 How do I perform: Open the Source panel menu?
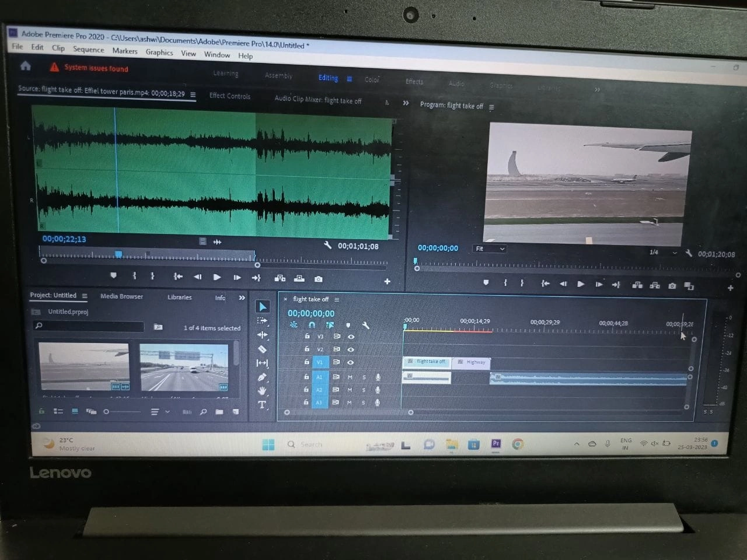tap(193, 94)
